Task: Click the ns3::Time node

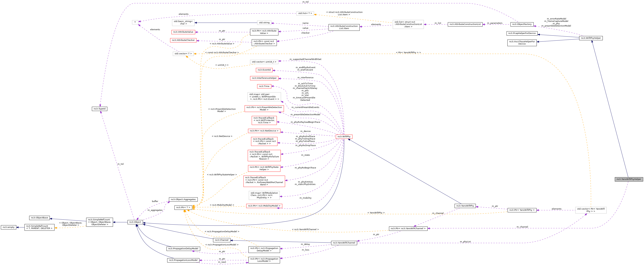Action: pos(264,86)
